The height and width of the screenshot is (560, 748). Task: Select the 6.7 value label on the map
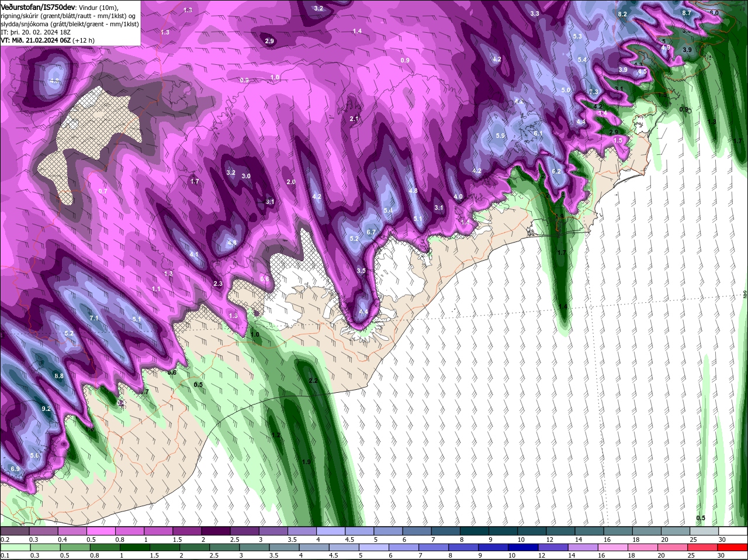(370, 232)
